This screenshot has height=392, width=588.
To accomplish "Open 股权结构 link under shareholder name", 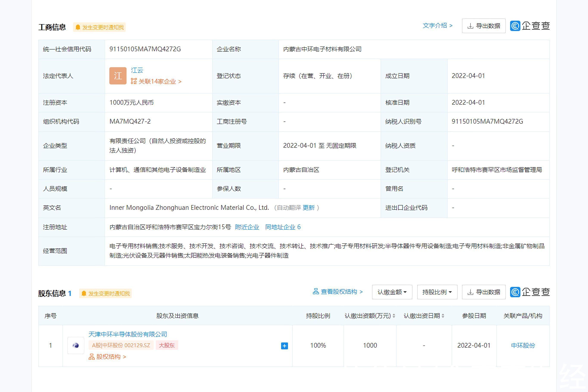I will click(107, 357).
